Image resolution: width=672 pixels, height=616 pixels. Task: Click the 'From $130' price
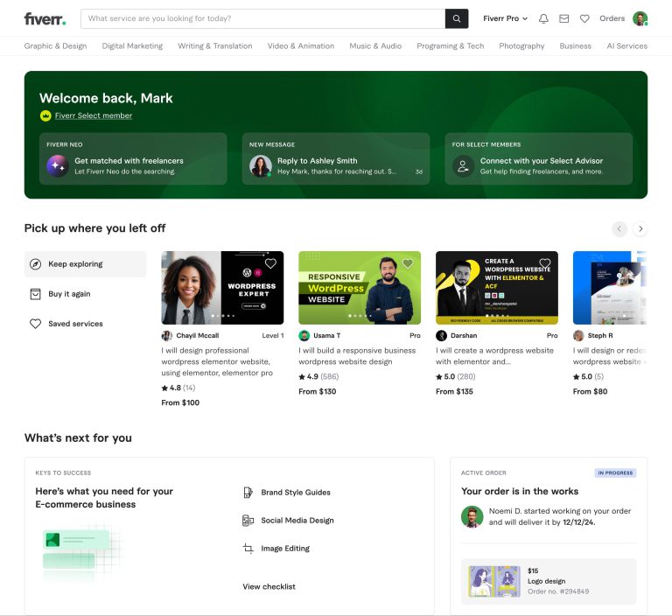point(317,391)
